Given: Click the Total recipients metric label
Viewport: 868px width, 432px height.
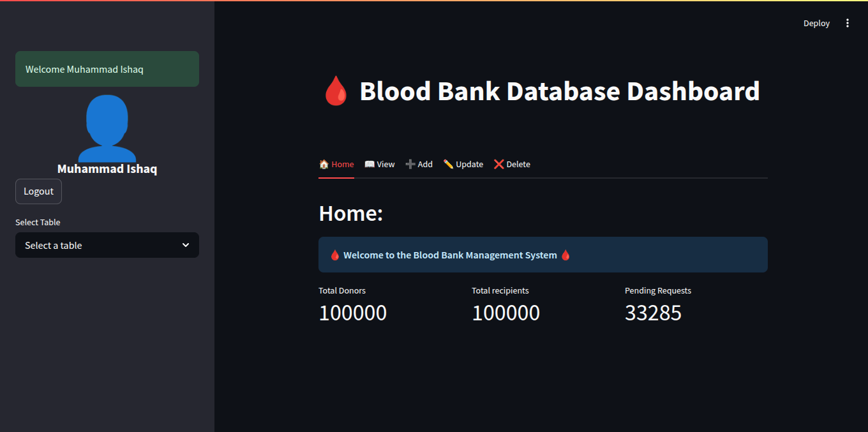Looking at the screenshot, I should click(500, 290).
